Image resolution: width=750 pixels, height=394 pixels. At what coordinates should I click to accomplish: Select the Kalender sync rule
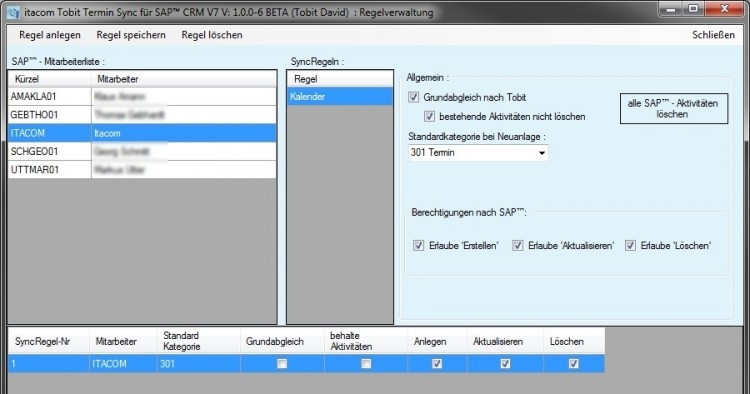click(x=340, y=97)
